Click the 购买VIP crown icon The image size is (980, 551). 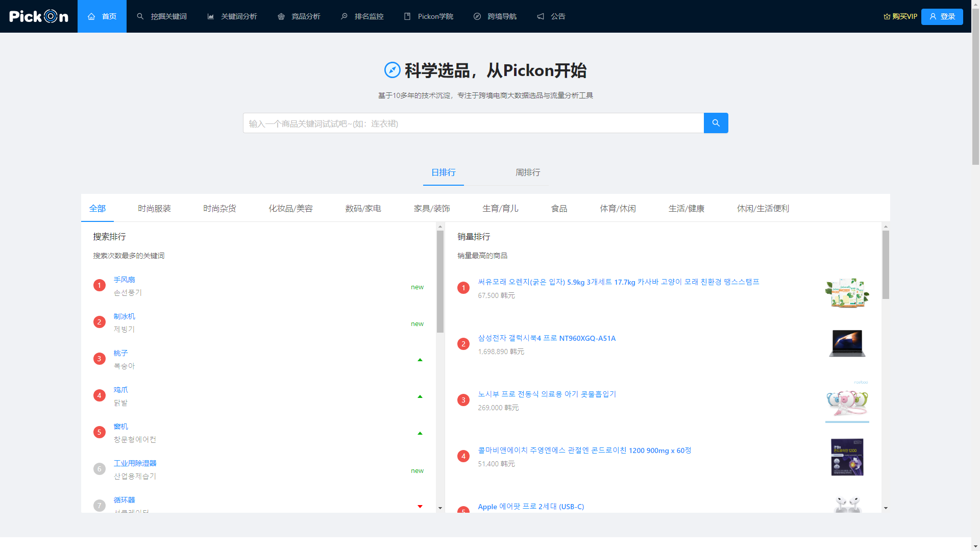pos(886,16)
